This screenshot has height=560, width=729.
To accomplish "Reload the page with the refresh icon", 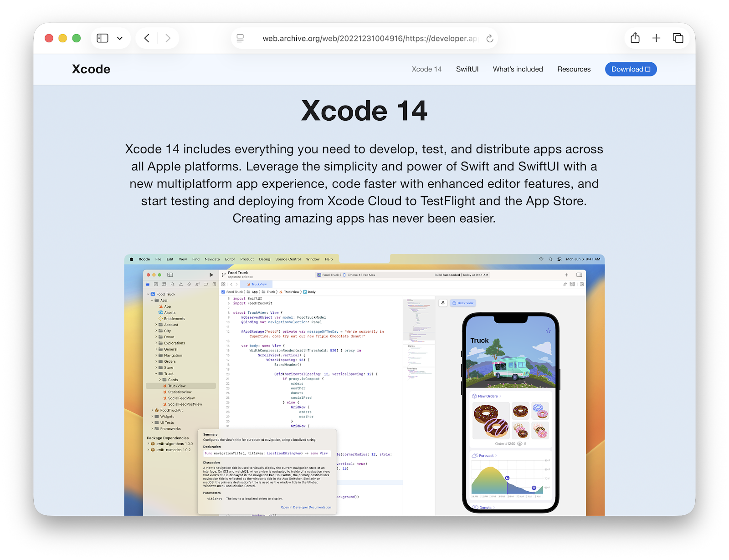I will click(x=490, y=38).
